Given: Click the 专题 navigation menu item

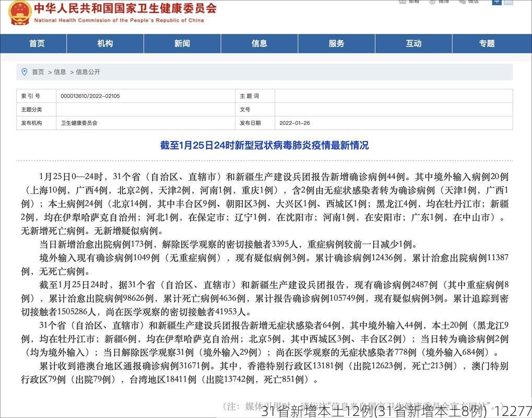Looking at the screenshot, I should pyautogui.click(x=487, y=43).
